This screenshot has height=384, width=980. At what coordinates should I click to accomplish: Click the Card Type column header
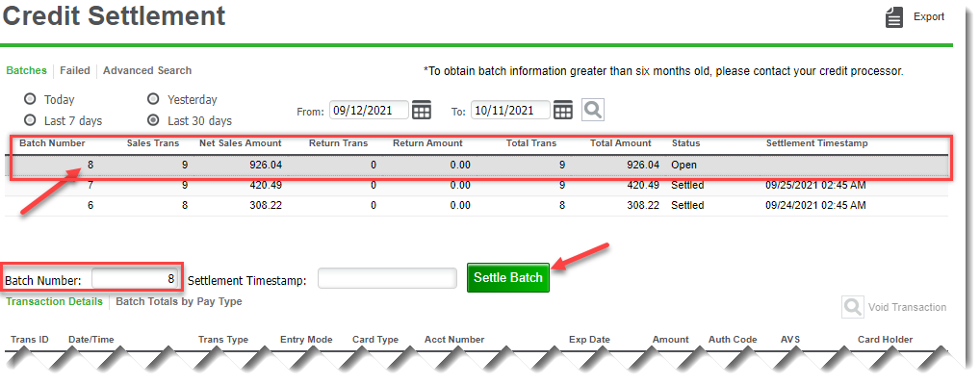(x=375, y=340)
